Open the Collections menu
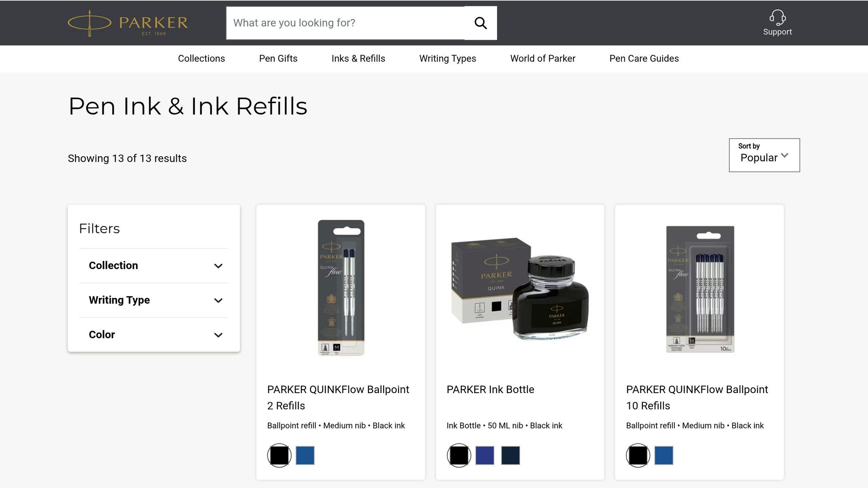Screen dimensions: 868x488 [201, 58]
